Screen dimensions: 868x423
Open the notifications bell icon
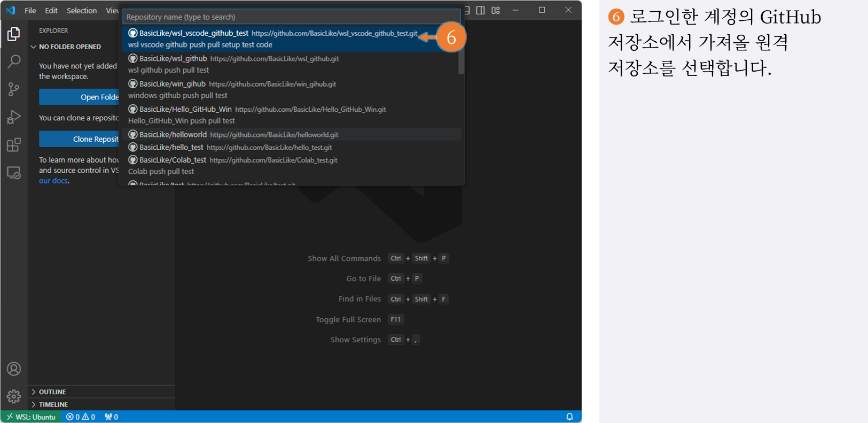[569, 417]
